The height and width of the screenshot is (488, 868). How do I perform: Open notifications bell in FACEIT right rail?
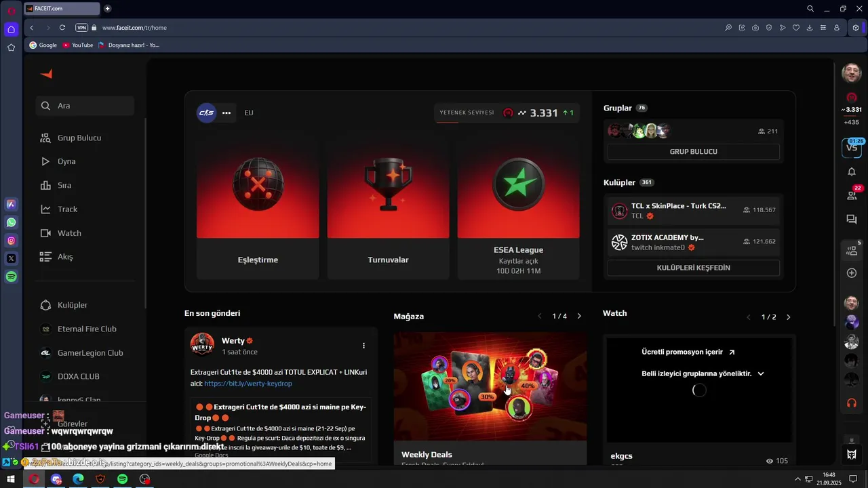pos(852,171)
